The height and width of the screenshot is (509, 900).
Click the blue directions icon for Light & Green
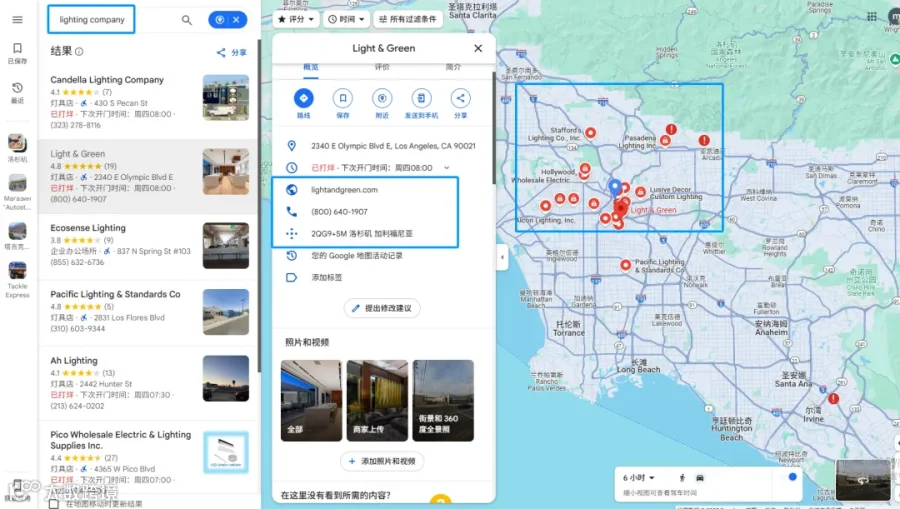click(303, 98)
